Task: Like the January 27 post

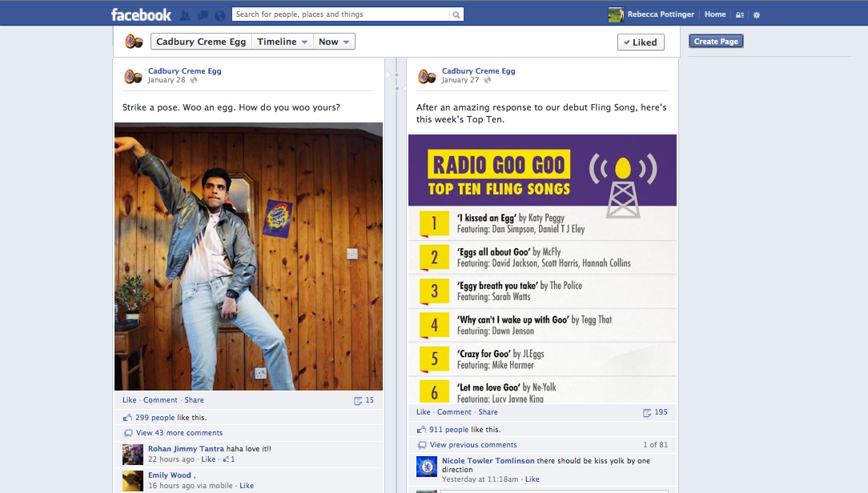Action: 424,412
